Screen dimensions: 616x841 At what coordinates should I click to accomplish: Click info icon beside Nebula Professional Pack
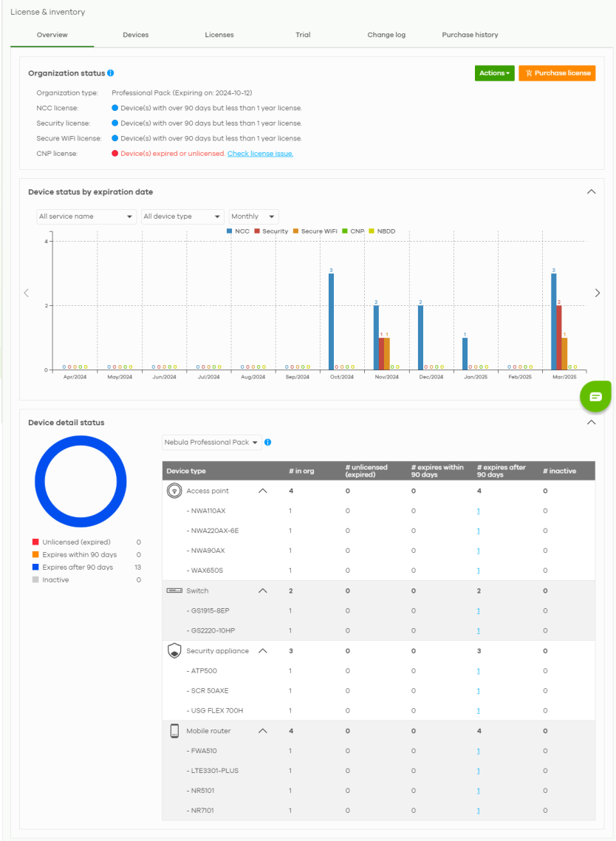(268, 442)
